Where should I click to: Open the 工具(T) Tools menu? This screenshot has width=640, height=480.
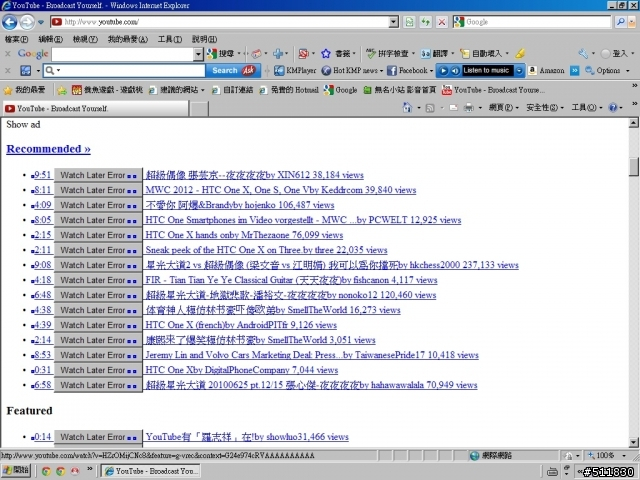(x=170, y=39)
